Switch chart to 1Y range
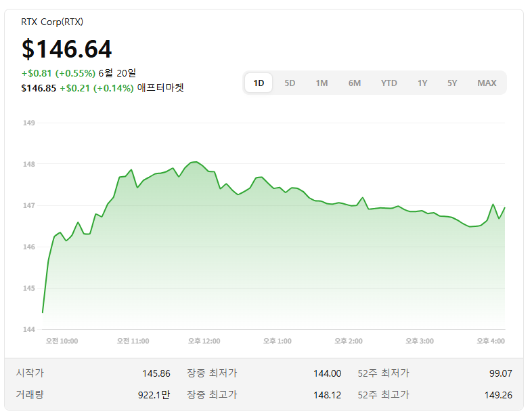Image resolution: width=532 pixels, height=416 pixels. tap(422, 83)
